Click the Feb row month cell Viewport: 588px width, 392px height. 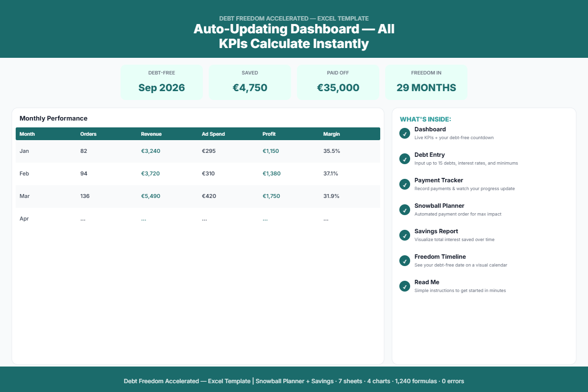[24, 173]
